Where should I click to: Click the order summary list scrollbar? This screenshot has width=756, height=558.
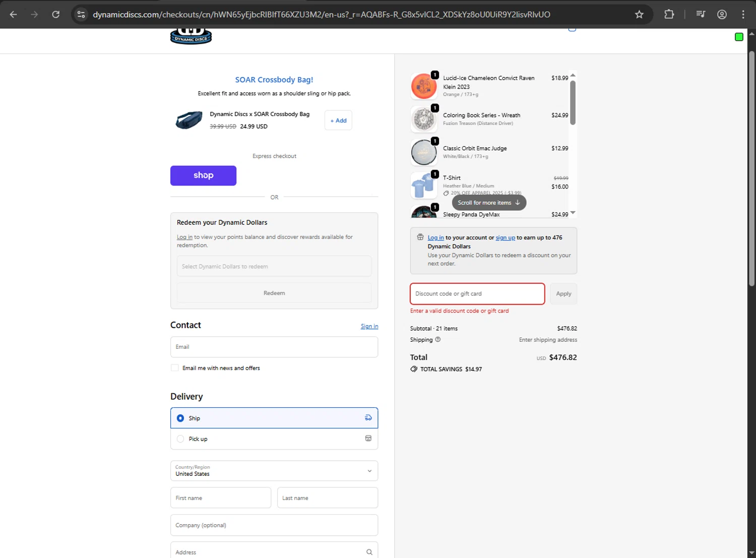pyautogui.click(x=573, y=103)
